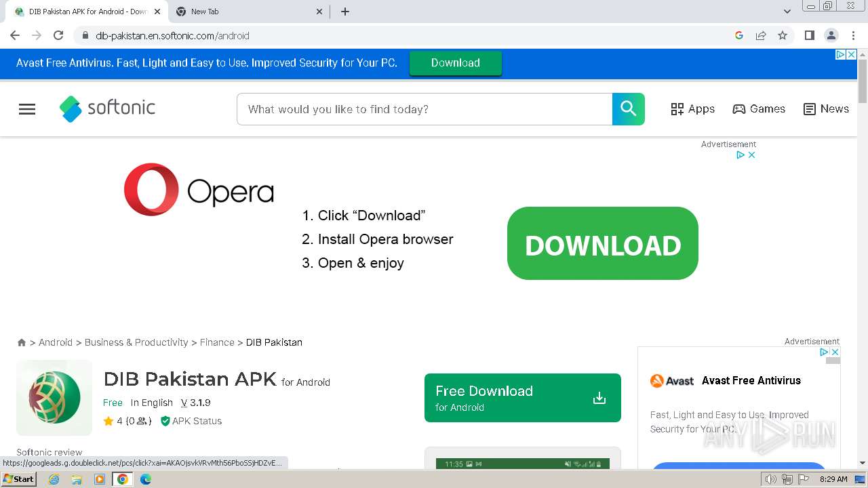Image resolution: width=868 pixels, height=488 pixels.
Task: Click the Opera DOWNLOAD button
Action: [x=603, y=243]
